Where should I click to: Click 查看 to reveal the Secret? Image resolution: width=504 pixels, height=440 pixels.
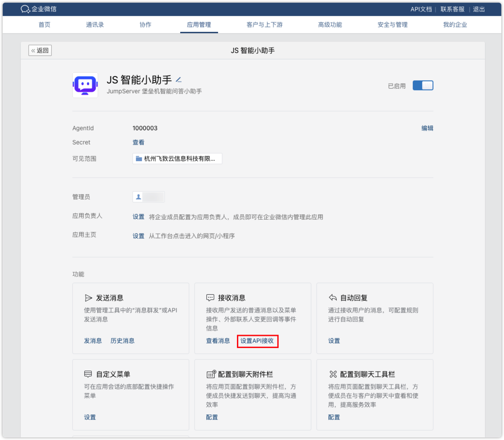coord(138,142)
